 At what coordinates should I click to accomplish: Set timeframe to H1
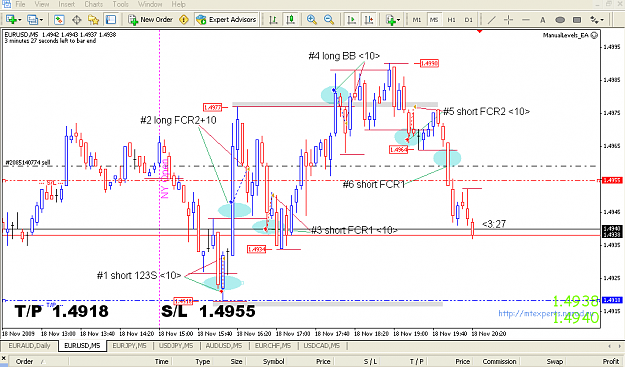coord(451,19)
